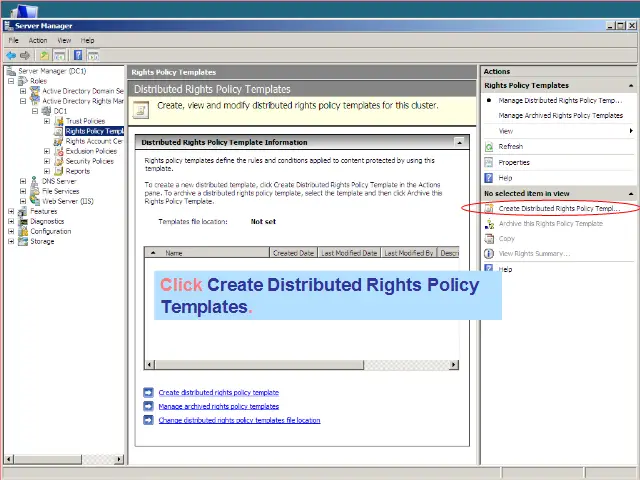The height and width of the screenshot is (480, 640).
Task: Click the Security Policies node icon
Action: pos(59,161)
